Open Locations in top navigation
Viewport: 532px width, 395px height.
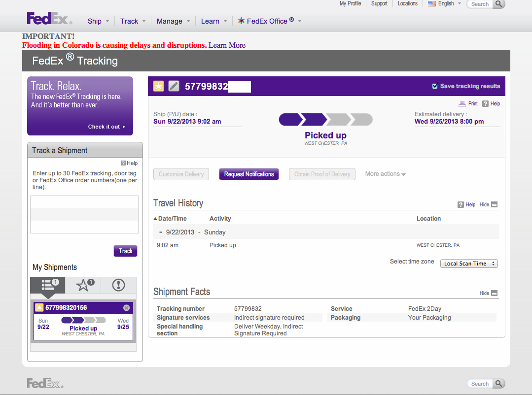[x=407, y=3]
